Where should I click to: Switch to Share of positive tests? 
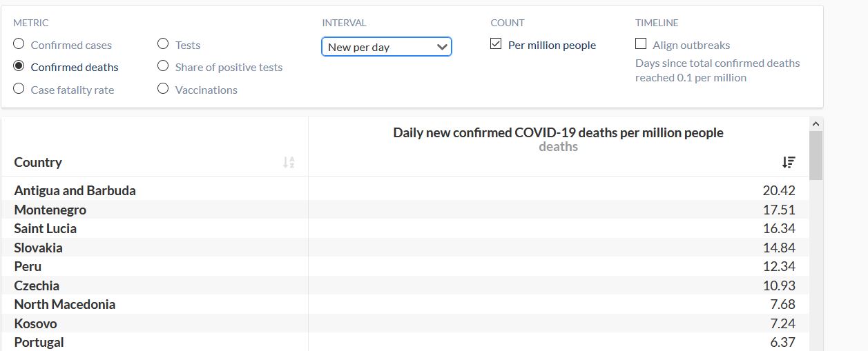pos(164,66)
